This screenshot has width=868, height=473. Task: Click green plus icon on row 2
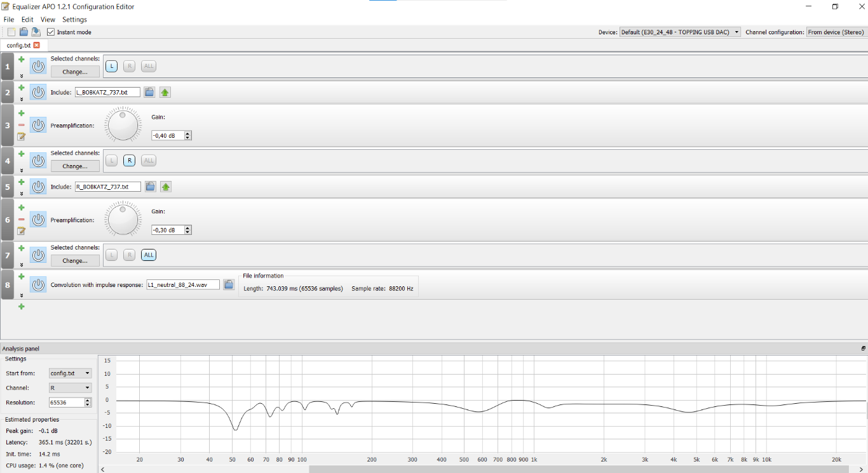click(x=21, y=88)
